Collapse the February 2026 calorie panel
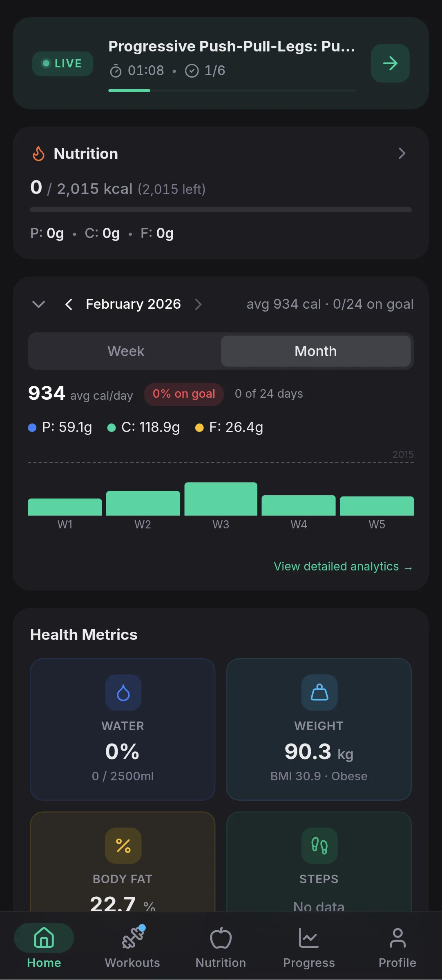This screenshot has width=442, height=980. (38, 304)
